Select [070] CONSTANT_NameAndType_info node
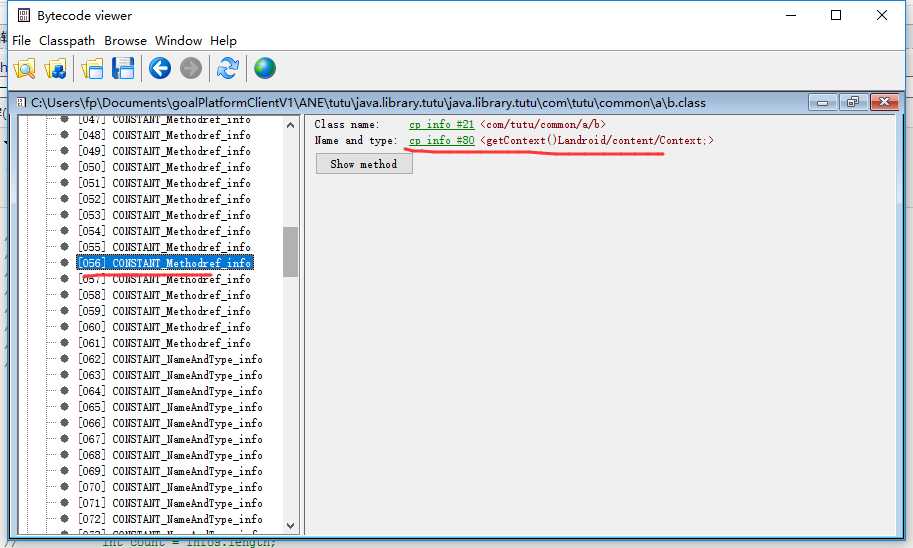The image size is (913, 548). click(x=170, y=487)
